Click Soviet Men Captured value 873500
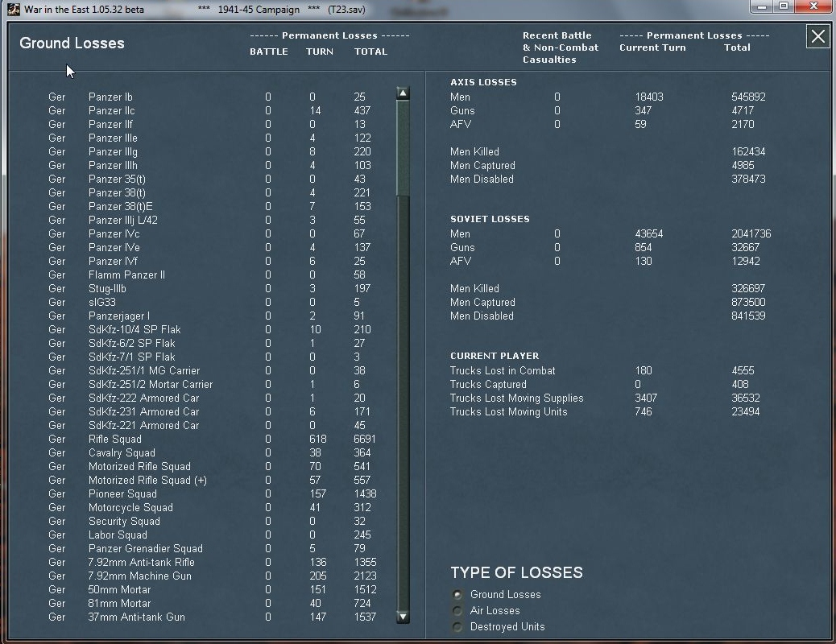The image size is (836, 644). click(748, 302)
